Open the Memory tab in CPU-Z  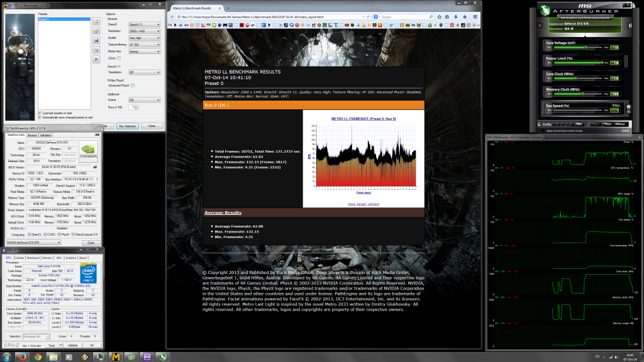point(47,258)
